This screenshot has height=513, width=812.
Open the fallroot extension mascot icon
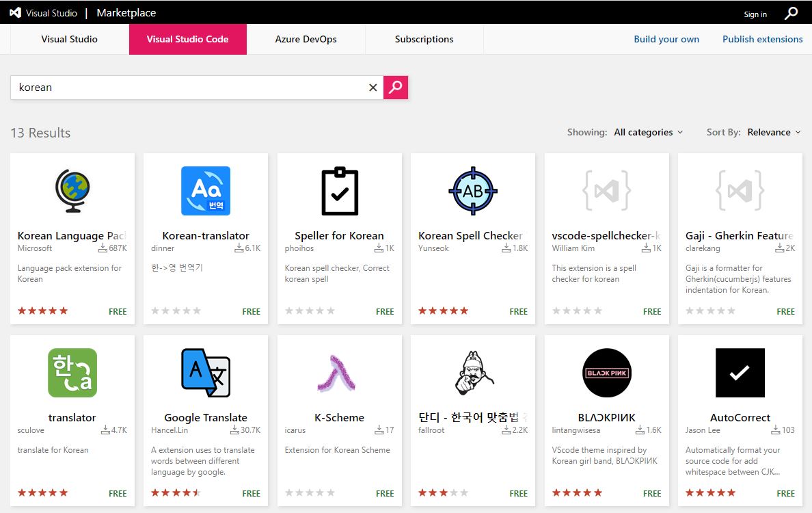(x=473, y=373)
